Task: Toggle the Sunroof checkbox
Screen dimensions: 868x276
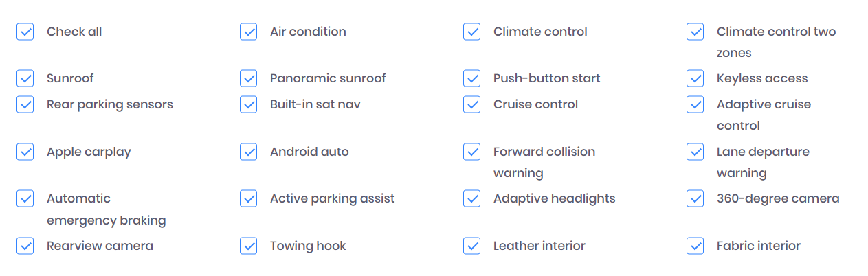Action: pos(25,78)
